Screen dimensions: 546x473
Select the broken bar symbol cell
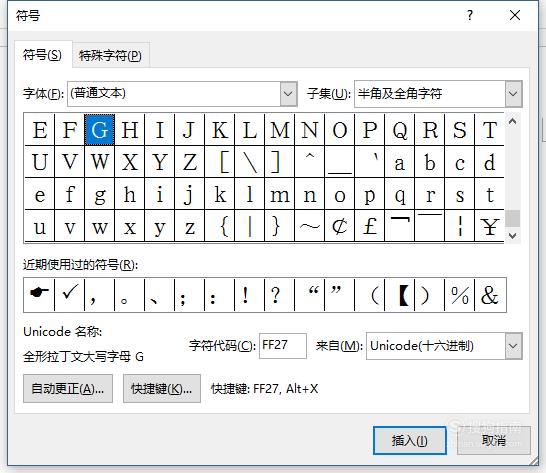[x=460, y=226]
